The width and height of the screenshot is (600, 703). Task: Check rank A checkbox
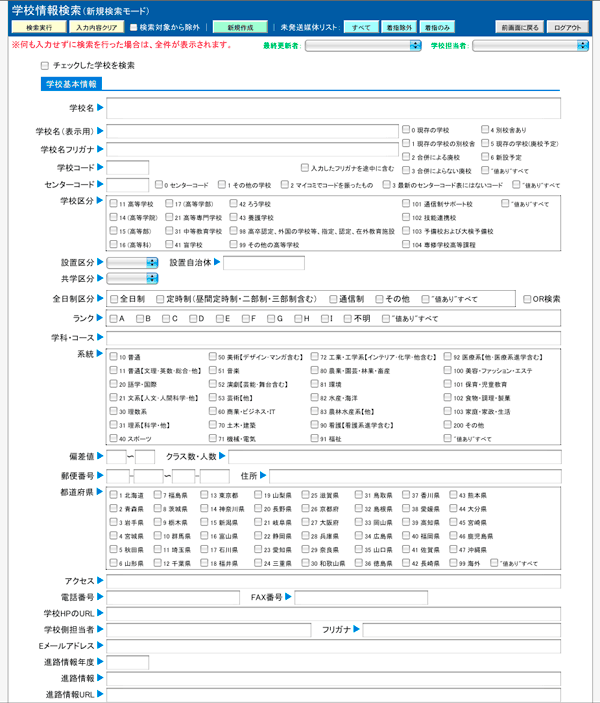tap(113, 319)
